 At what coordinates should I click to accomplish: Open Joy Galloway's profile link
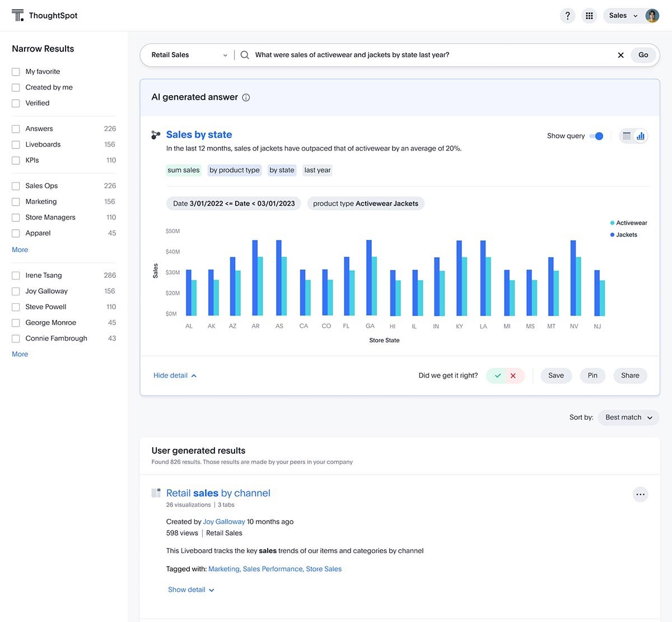[x=223, y=521]
